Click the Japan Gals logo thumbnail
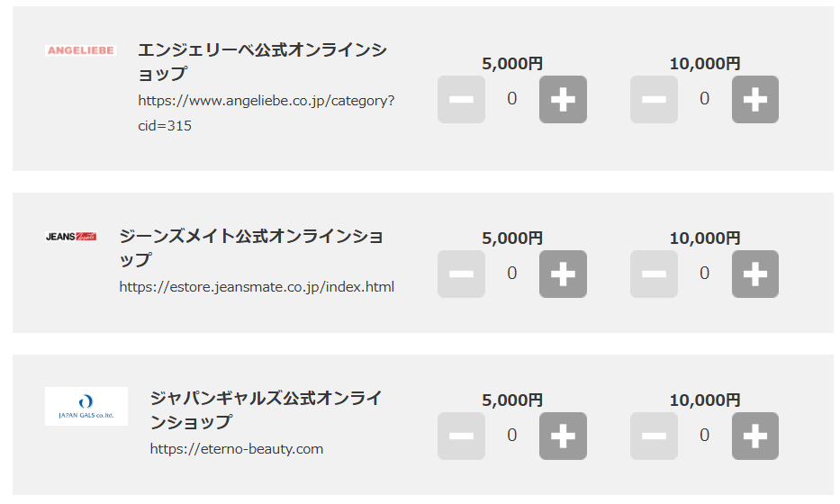This screenshot has height=504, width=840. 86,406
